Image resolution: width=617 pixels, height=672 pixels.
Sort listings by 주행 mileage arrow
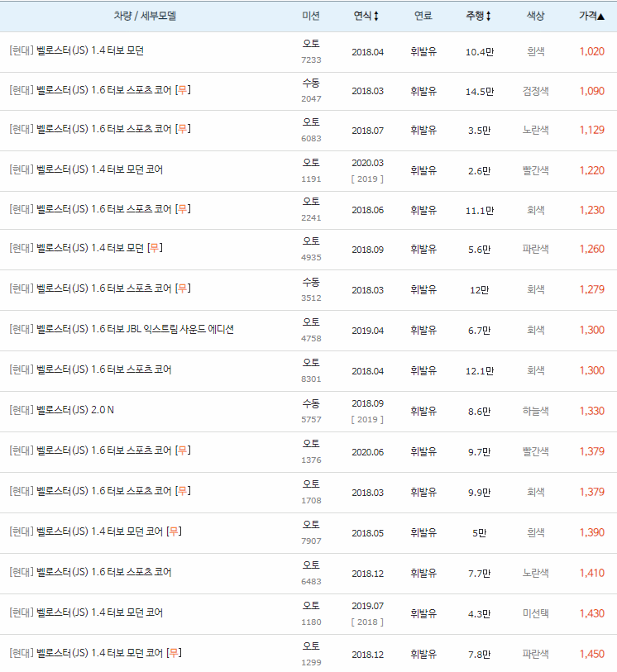point(486,15)
